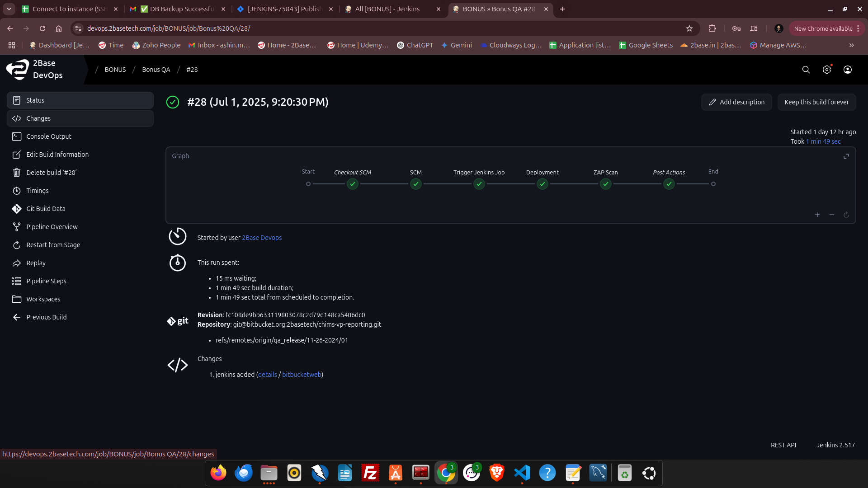The height and width of the screenshot is (488, 868).
Task: Open the Status sidebar item
Action: pyautogui.click(x=80, y=100)
